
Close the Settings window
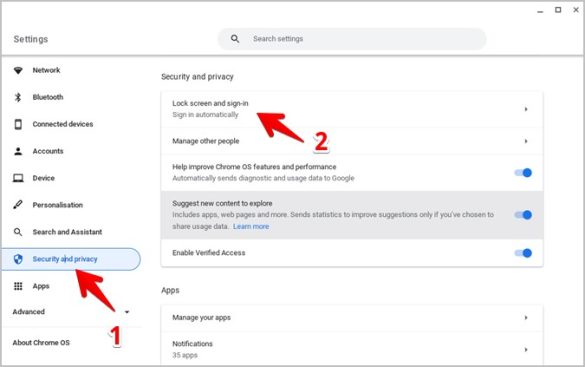pyautogui.click(x=576, y=10)
